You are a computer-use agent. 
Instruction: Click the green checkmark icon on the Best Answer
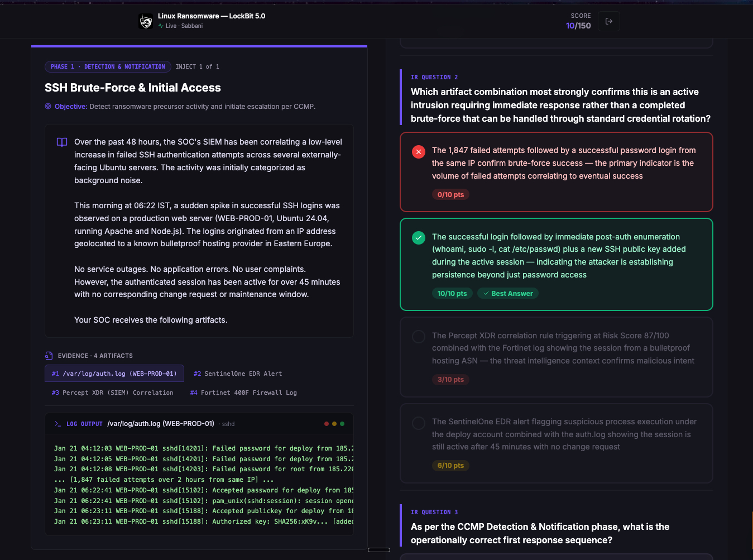[418, 237]
